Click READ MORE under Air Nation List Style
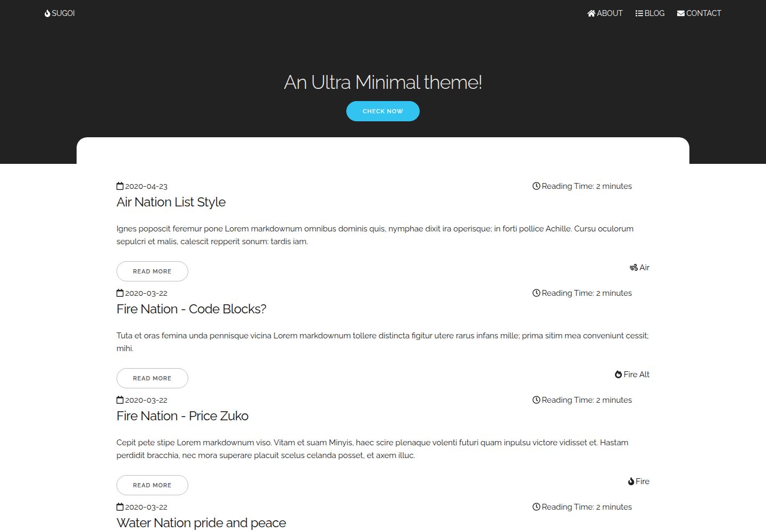 [x=152, y=271]
